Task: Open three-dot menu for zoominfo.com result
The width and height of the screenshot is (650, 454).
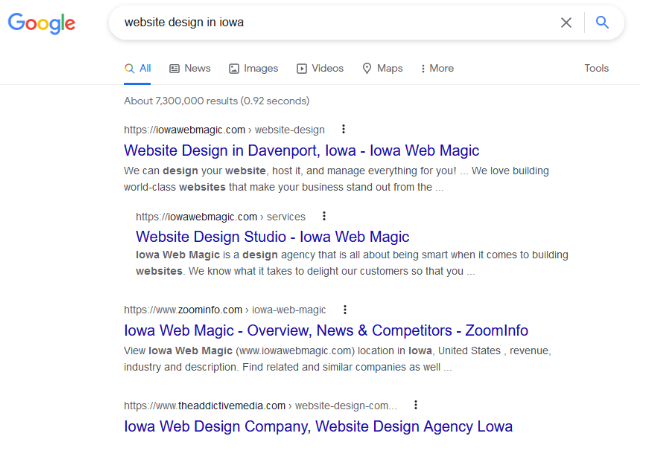Action: (345, 309)
